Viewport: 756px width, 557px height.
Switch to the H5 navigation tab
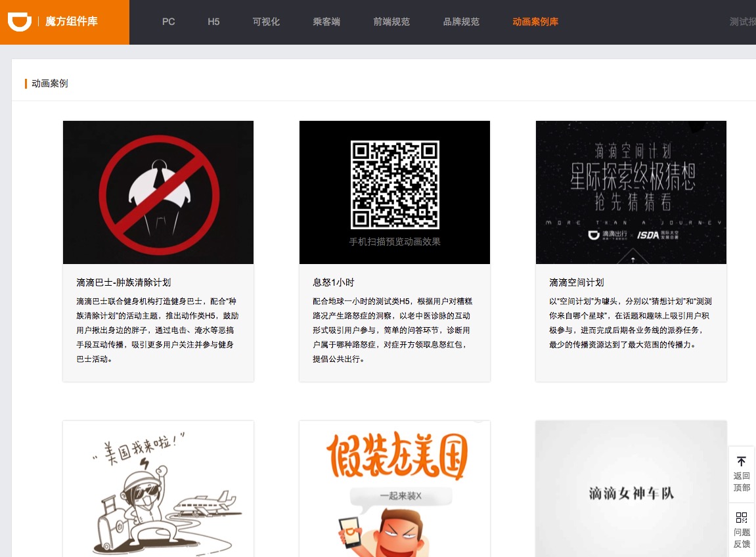(213, 22)
